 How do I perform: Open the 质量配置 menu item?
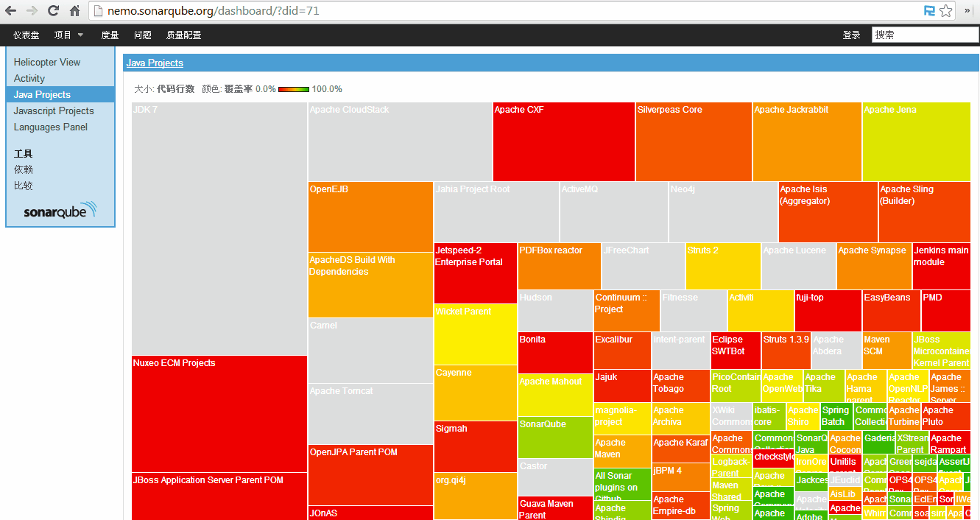(183, 35)
